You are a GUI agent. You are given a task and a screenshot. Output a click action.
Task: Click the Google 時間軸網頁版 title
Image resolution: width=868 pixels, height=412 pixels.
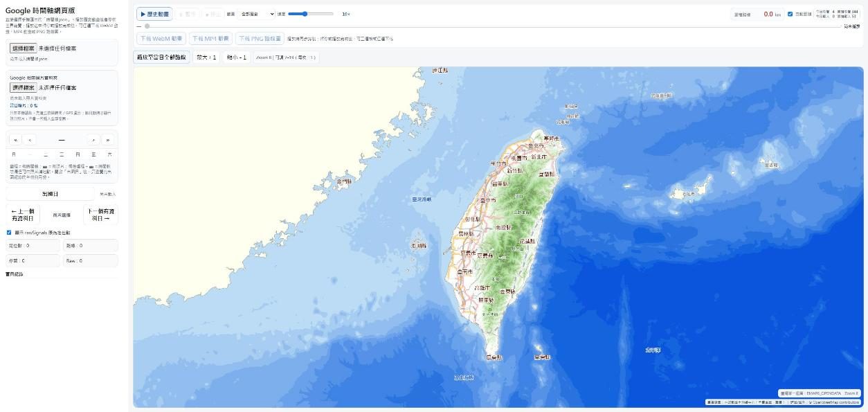click(40, 10)
